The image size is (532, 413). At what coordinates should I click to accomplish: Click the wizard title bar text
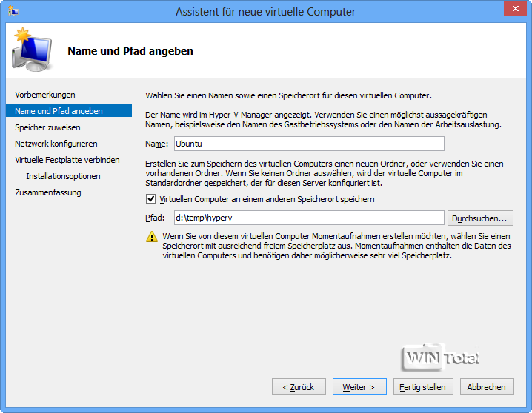coord(265,12)
